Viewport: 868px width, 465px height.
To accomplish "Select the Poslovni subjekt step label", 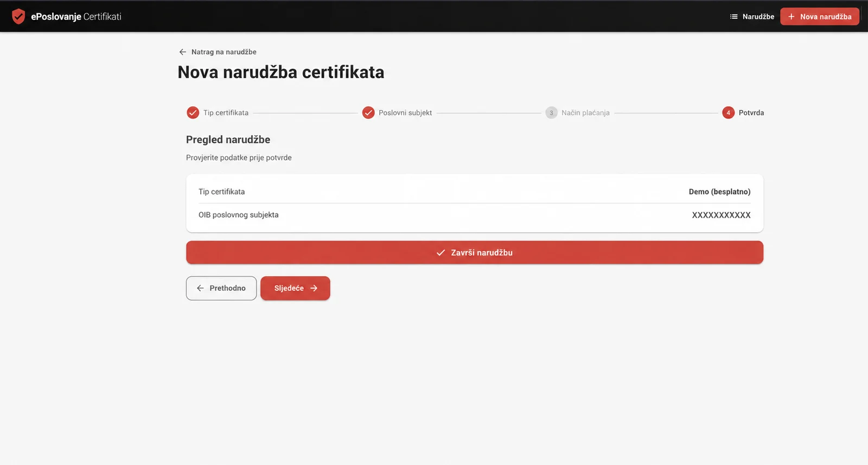I will tap(405, 113).
